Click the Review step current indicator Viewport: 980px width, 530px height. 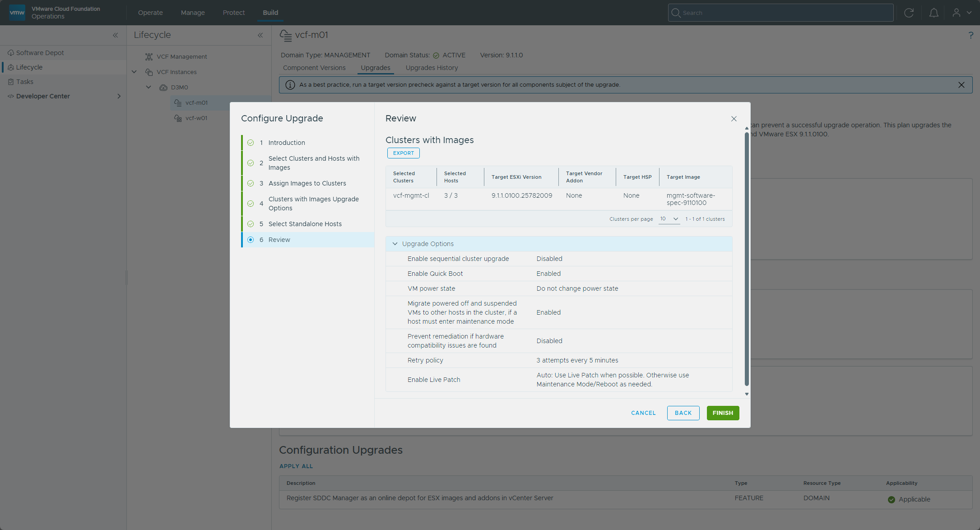(251, 240)
